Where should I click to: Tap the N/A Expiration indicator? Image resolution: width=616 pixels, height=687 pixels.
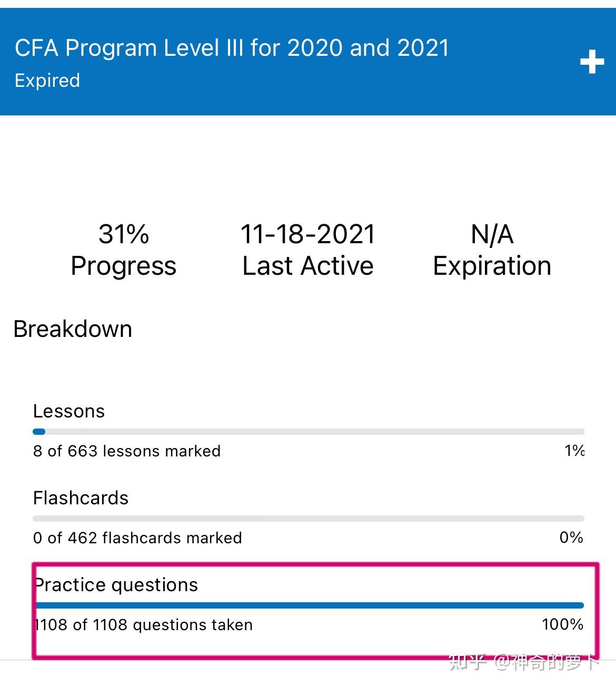[x=491, y=250]
